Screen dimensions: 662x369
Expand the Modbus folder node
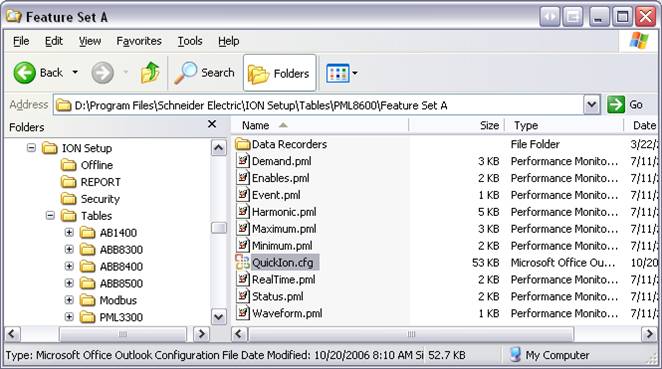pos(69,300)
